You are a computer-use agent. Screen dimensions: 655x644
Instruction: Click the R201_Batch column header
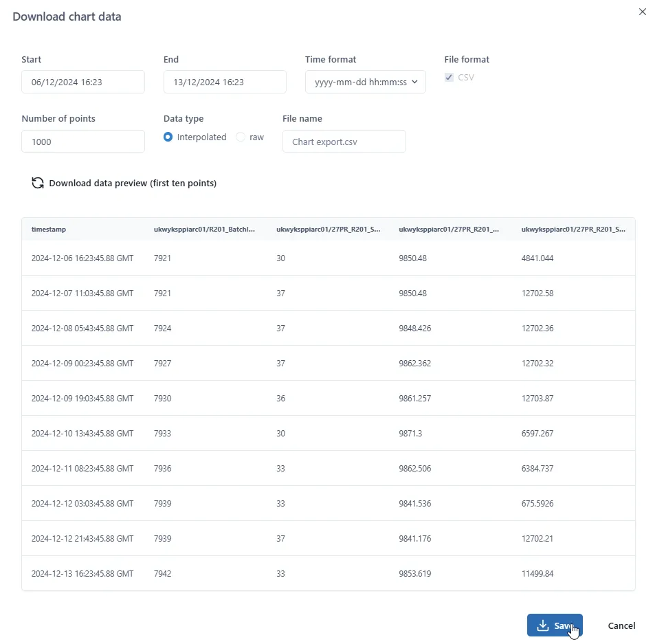[204, 229]
